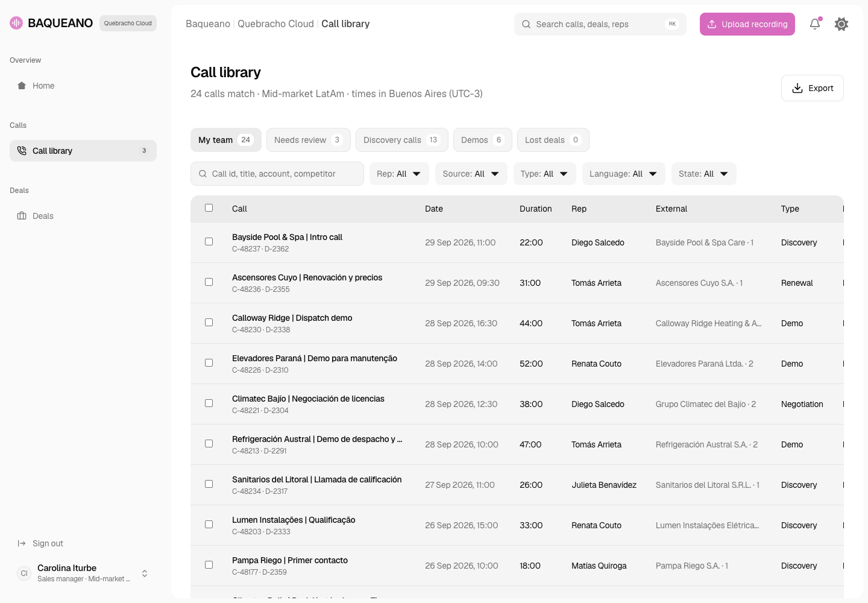Click the Baqueano waveform logo icon
The width and height of the screenshot is (868, 603).
click(x=16, y=23)
